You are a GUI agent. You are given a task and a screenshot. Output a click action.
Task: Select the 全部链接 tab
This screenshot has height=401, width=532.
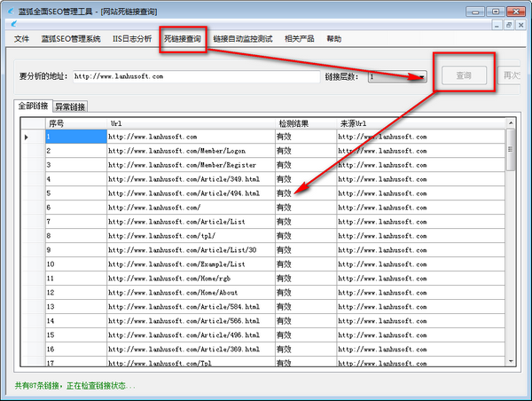pyautogui.click(x=35, y=106)
